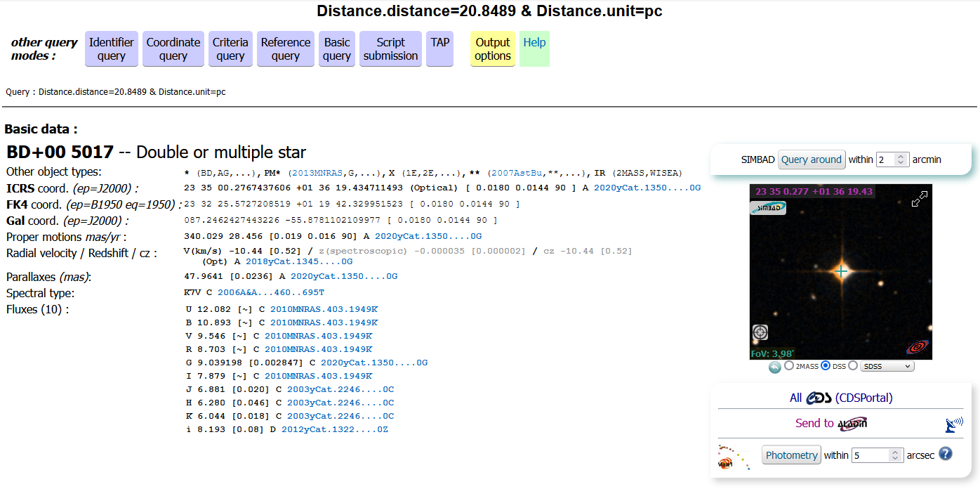Open the Reference query mode
The height and width of the screenshot is (489, 980).
pyautogui.click(x=286, y=49)
